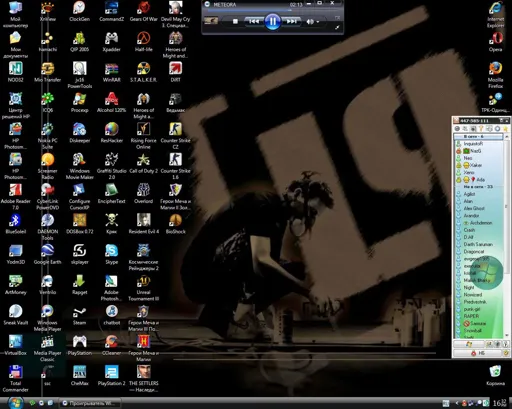Image resolution: width=512 pixels, height=409 pixels.
Task: Launch VirtualBox from desktop
Action: [15, 346]
